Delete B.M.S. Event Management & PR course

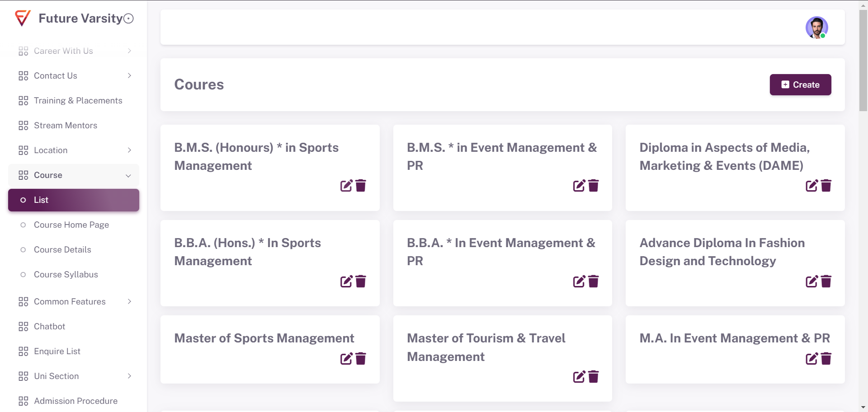coord(594,186)
